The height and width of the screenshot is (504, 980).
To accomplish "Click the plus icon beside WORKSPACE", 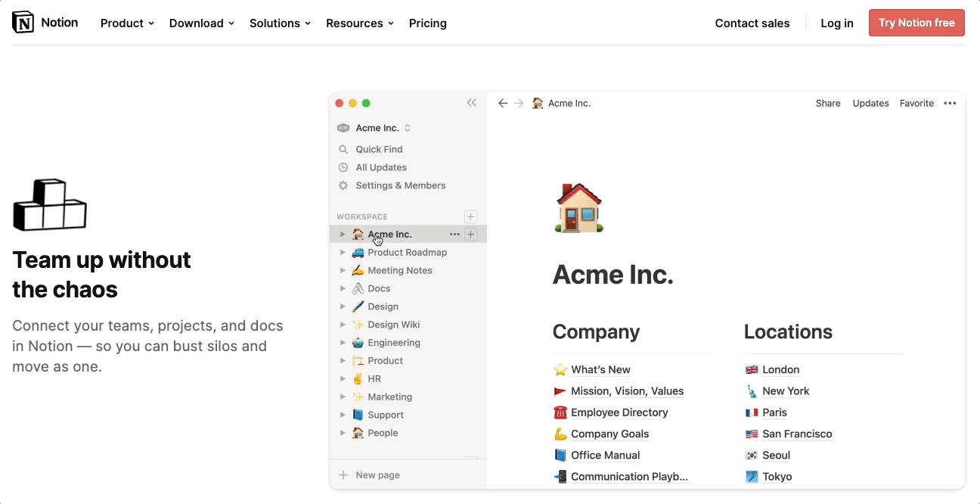I will (x=470, y=216).
